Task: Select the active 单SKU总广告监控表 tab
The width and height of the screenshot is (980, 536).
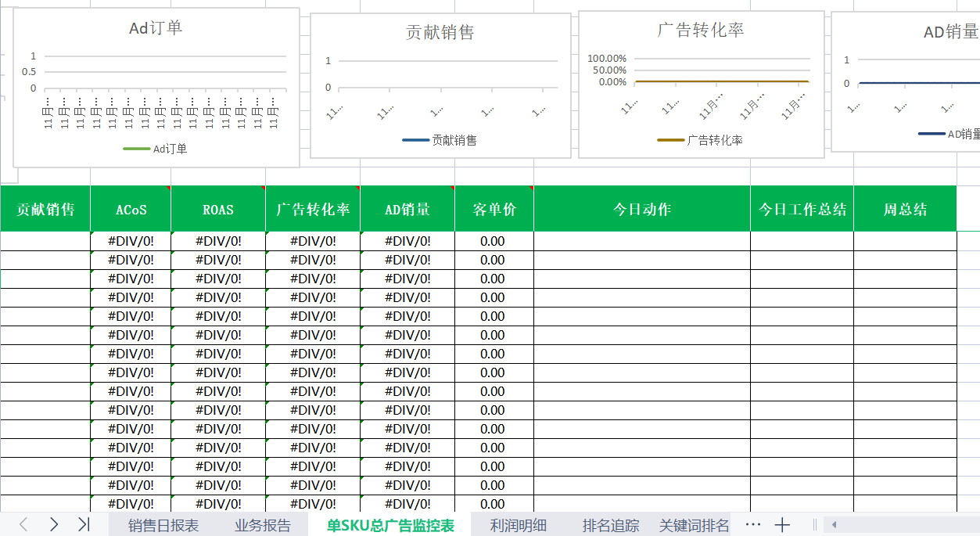Action: coord(390,525)
